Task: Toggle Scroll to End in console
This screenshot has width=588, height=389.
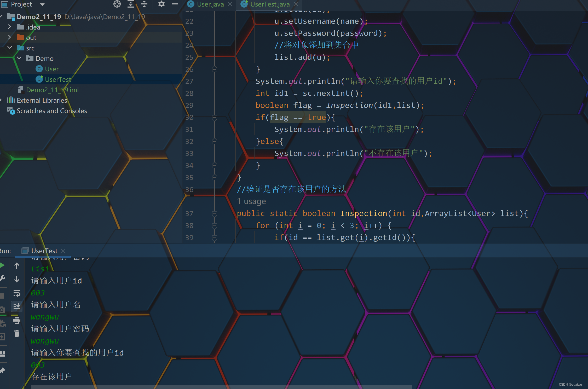Action: [x=17, y=306]
